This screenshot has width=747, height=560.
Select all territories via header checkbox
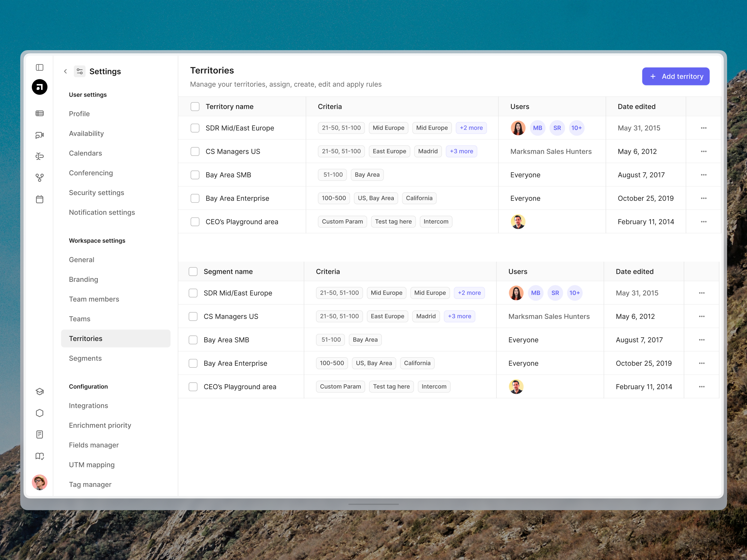click(195, 106)
